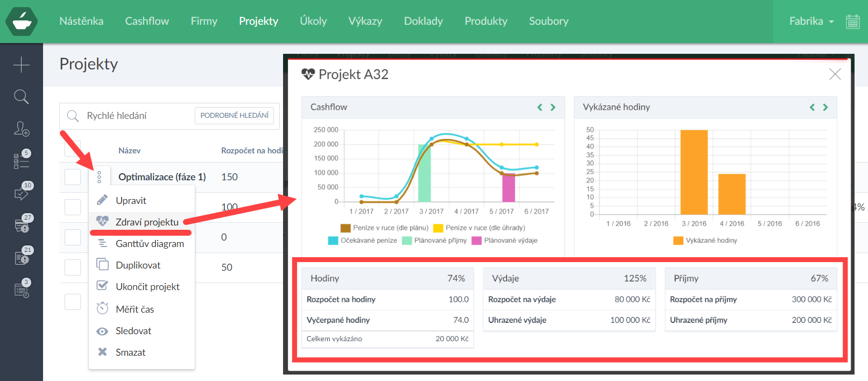Expand the Fabrika account dropdown
This screenshot has height=381, width=868.
tap(811, 22)
